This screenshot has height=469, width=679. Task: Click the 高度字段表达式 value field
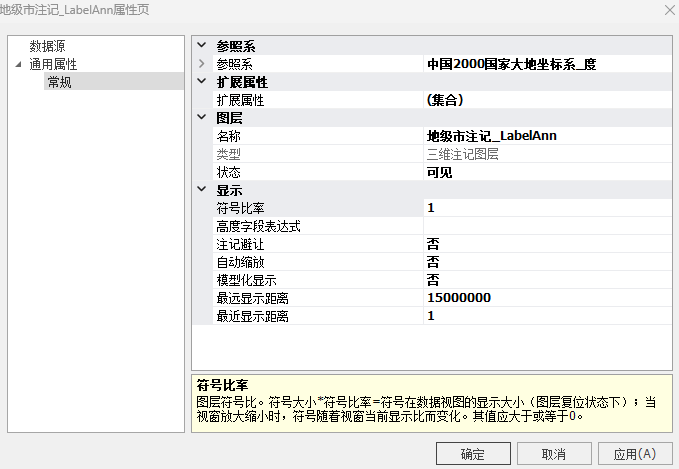tap(545, 226)
